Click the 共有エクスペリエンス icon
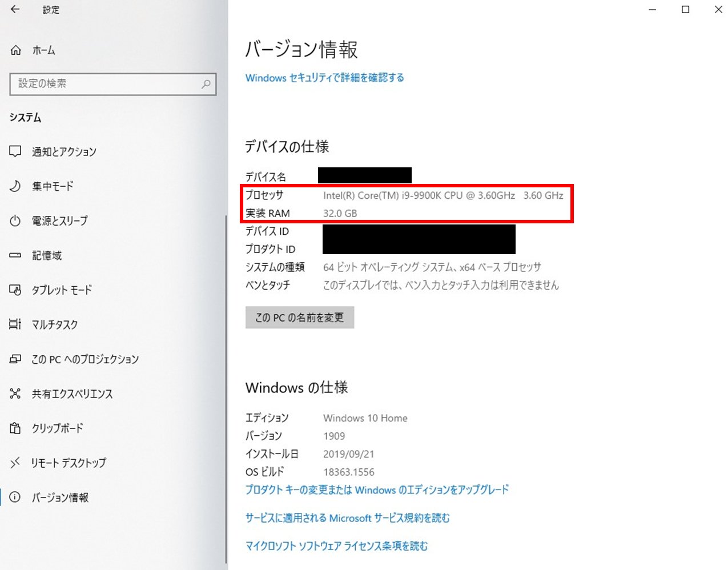The image size is (728, 570). point(15,394)
